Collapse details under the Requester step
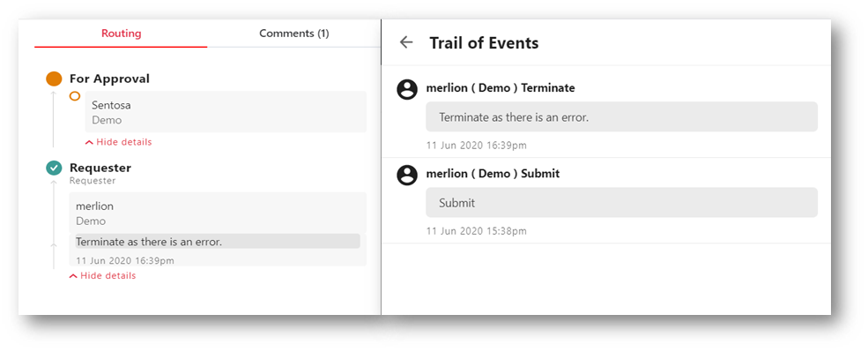Viewport: 868px width, 352px height. pos(102,275)
